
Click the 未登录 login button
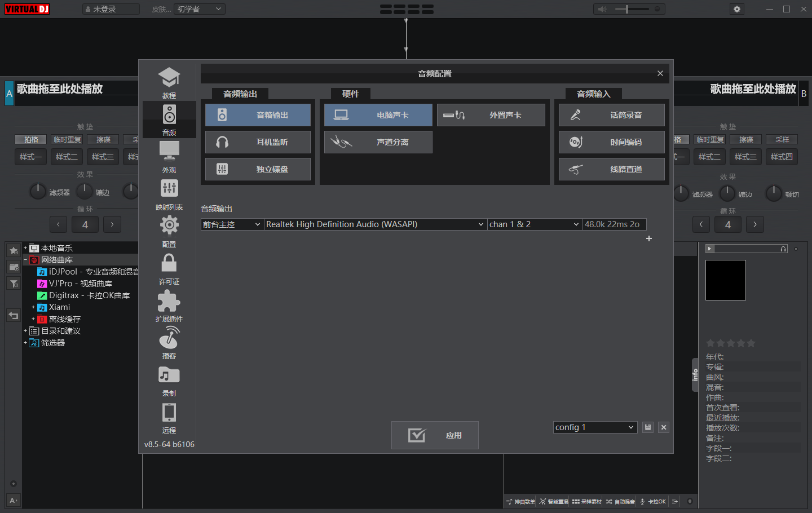(111, 9)
